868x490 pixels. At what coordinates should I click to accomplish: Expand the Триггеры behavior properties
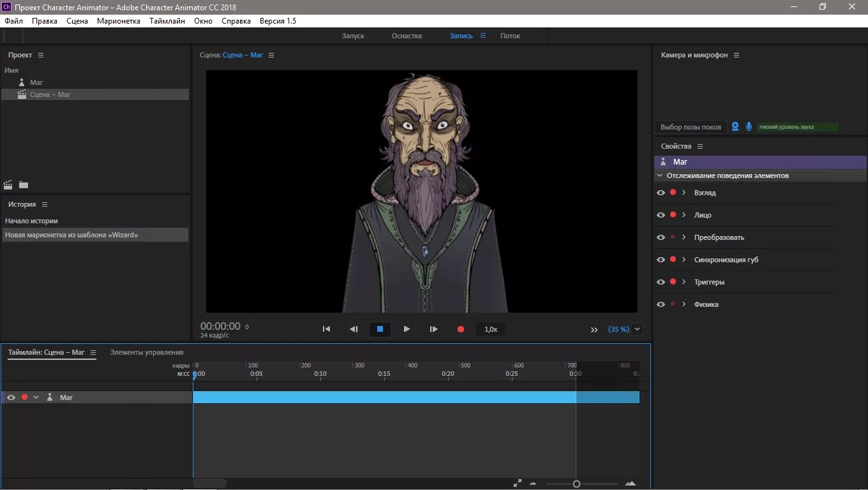coord(684,282)
